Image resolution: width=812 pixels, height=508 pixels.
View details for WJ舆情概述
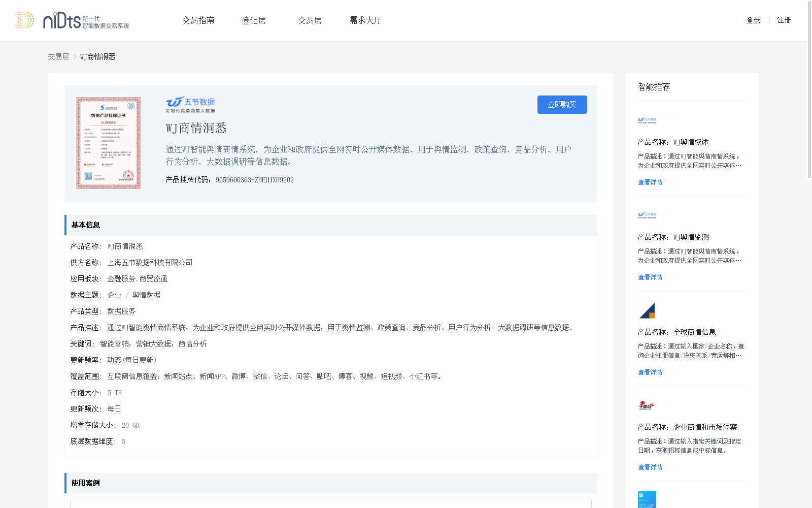(x=650, y=182)
